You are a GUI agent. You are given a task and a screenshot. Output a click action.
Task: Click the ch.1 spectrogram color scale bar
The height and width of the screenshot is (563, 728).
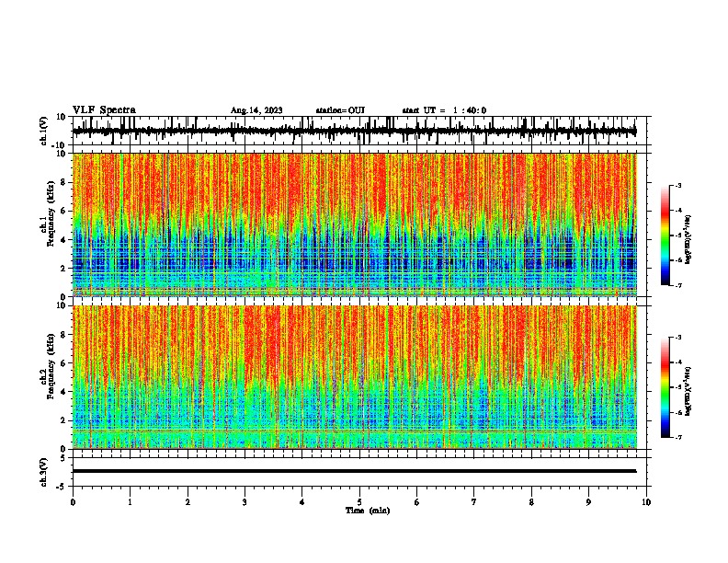pos(665,235)
